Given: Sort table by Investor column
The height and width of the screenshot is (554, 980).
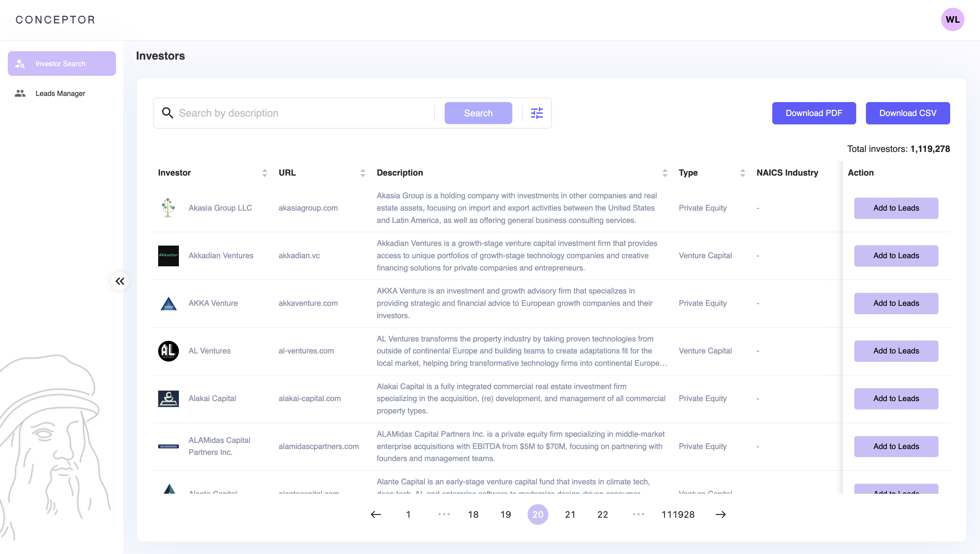Looking at the screenshot, I should tap(264, 173).
